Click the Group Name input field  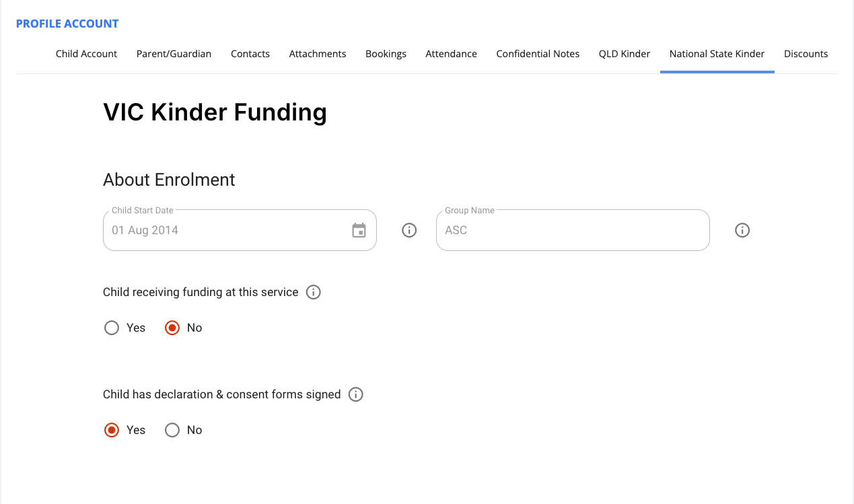pos(572,230)
